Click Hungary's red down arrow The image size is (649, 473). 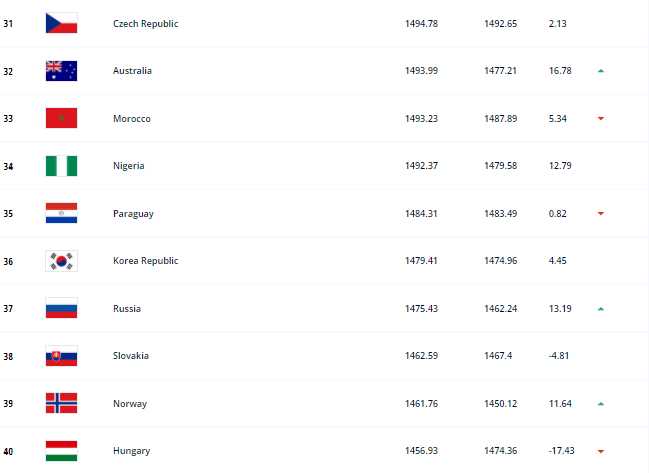[601, 451]
